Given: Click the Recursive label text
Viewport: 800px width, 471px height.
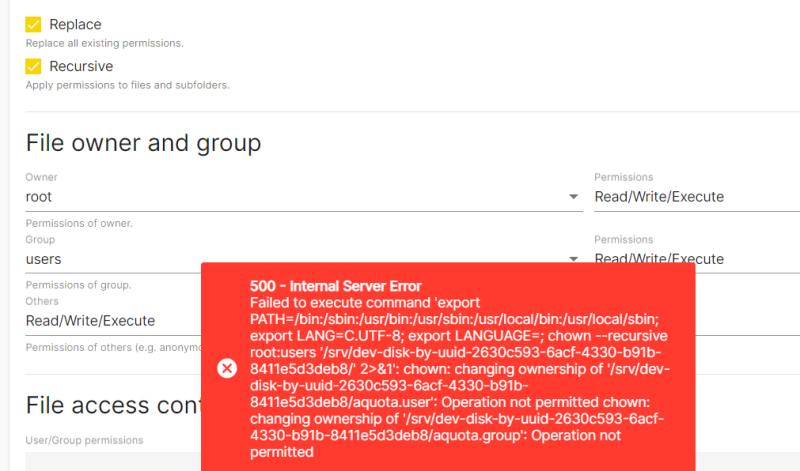Looking at the screenshot, I should (81, 66).
